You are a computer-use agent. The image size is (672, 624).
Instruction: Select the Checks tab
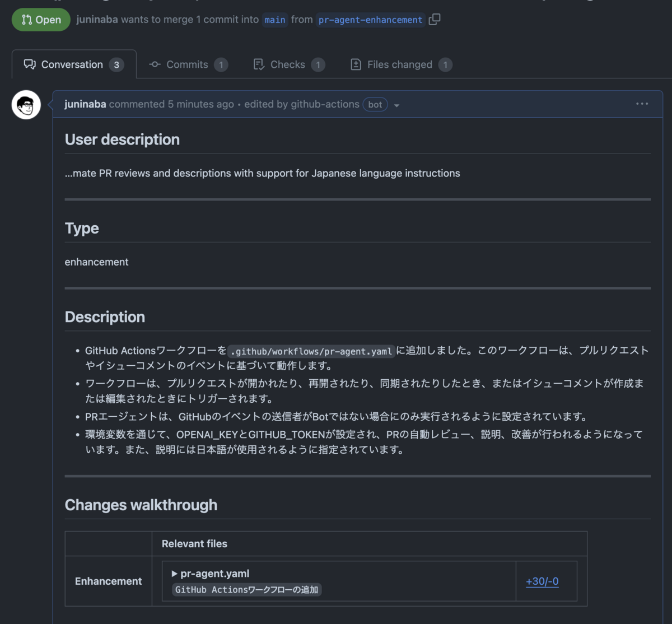pos(287,64)
